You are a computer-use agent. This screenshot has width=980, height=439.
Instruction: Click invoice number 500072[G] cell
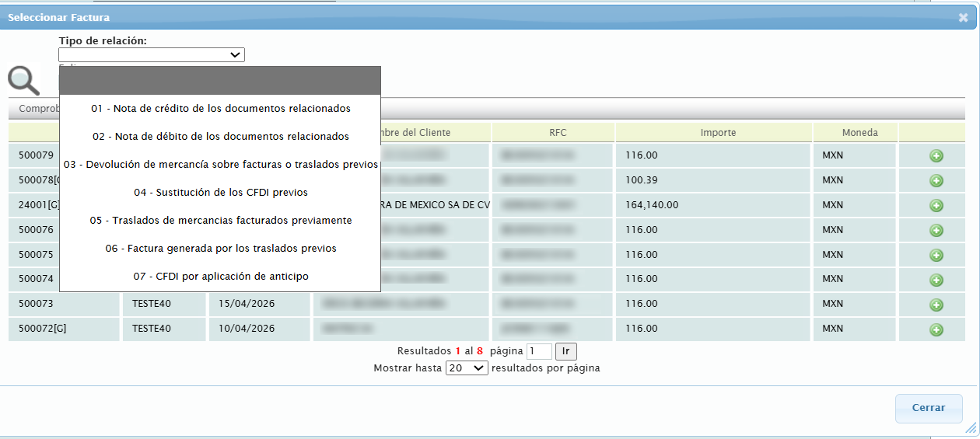coord(64,329)
